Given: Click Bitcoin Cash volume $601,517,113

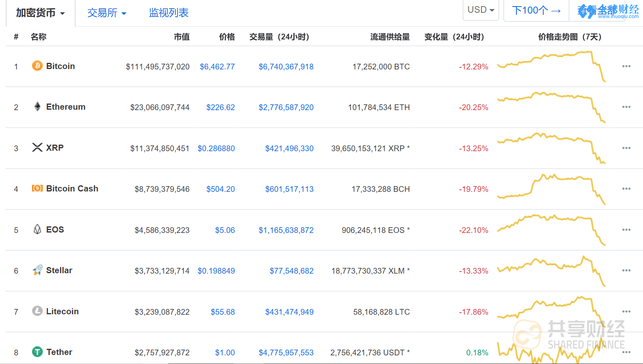Looking at the screenshot, I should [x=289, y=189].
